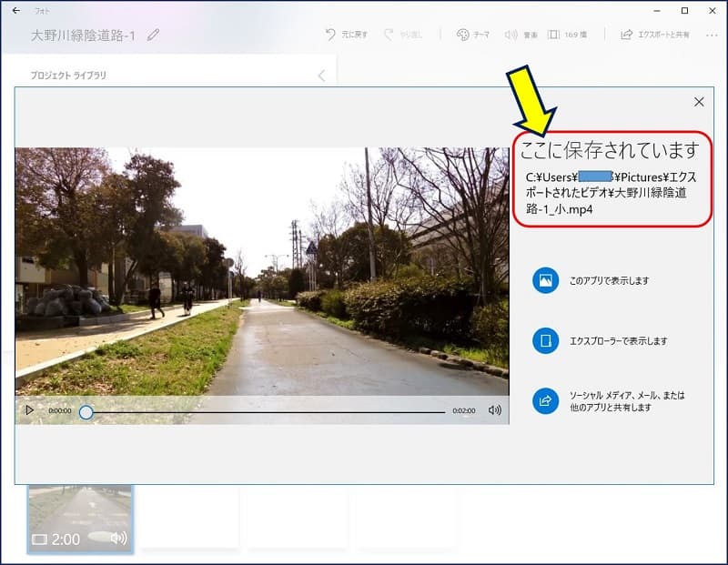Open the three-dot more options menu
728x565 pixels.
pos(711,35)
